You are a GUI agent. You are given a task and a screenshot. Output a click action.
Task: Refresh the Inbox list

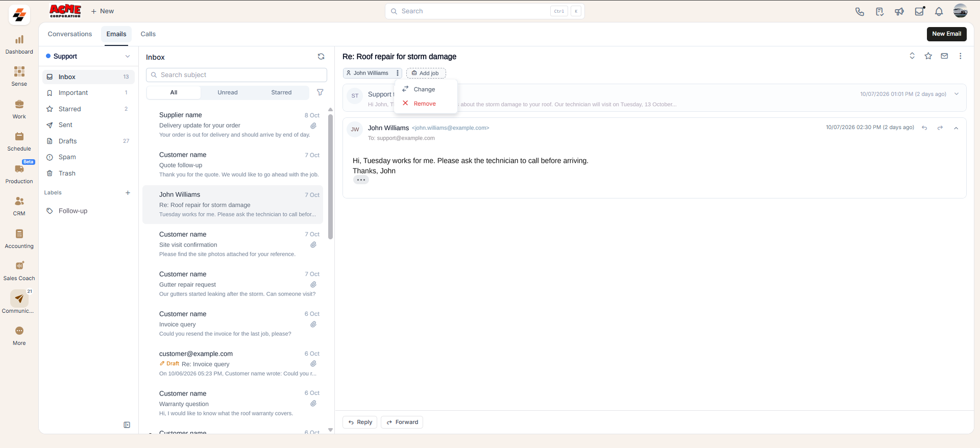click(321, 57)
